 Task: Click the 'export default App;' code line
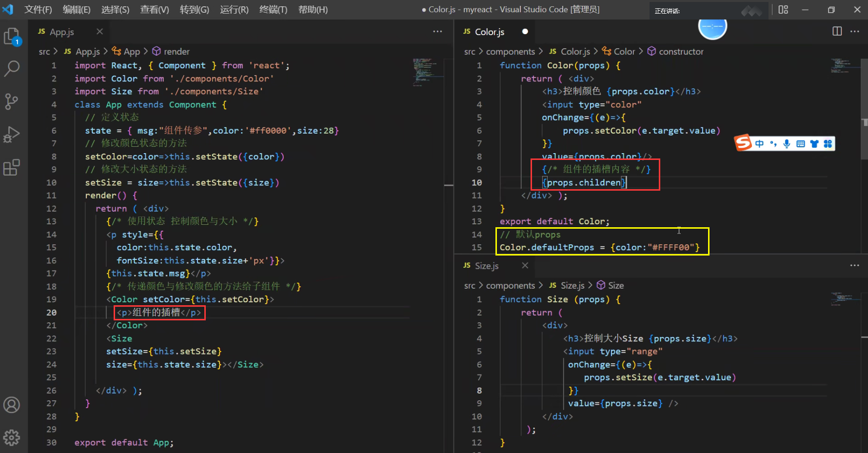click(124, 443)
